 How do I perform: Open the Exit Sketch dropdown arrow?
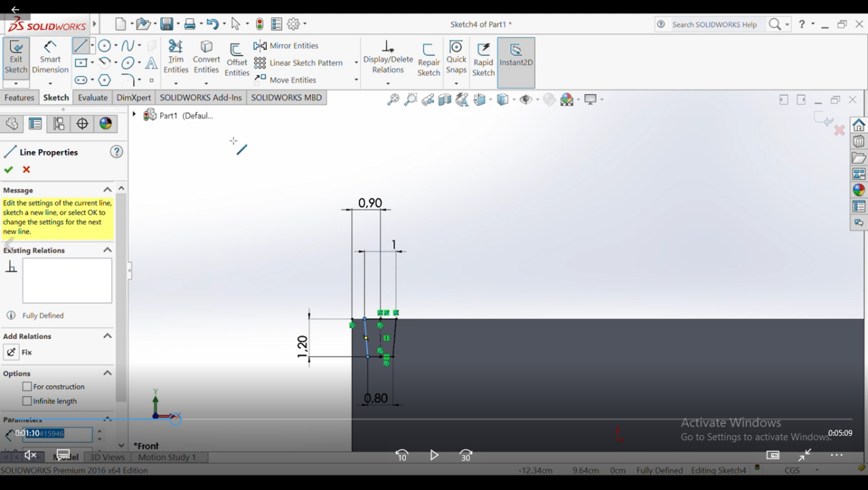click(x=16, y=83)
